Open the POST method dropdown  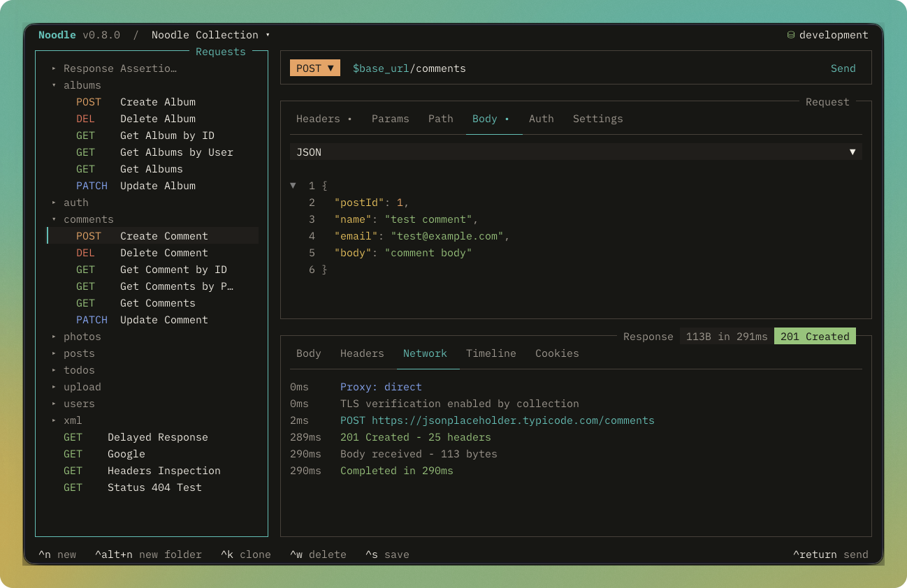point(315,68)
